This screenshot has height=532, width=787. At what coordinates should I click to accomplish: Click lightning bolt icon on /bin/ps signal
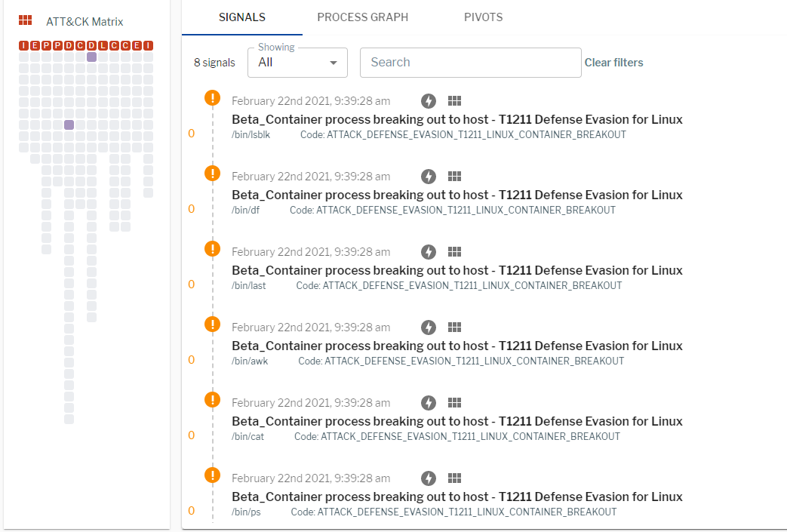coord(429,478)
